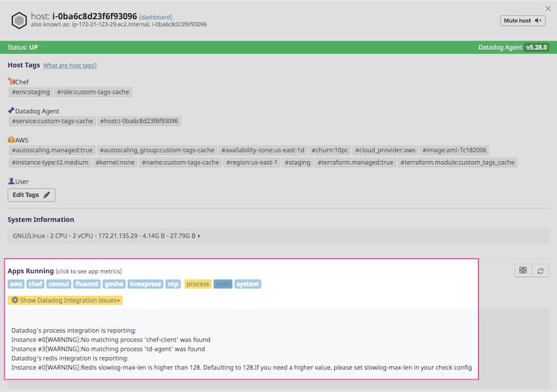This screenshot has height=392, width=557.
Task: Open chef app metrics
Action: coord(35,284)
